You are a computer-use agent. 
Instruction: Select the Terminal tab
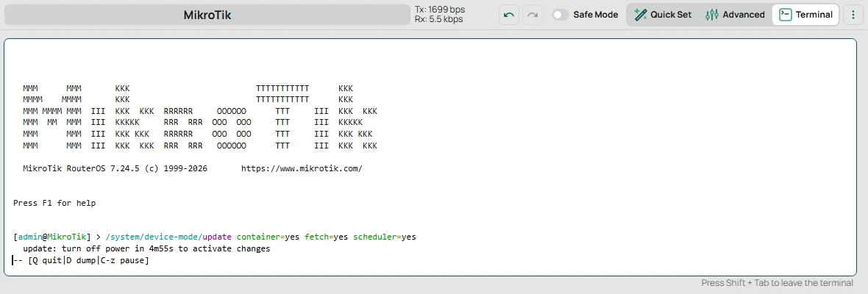click(805, 15)
